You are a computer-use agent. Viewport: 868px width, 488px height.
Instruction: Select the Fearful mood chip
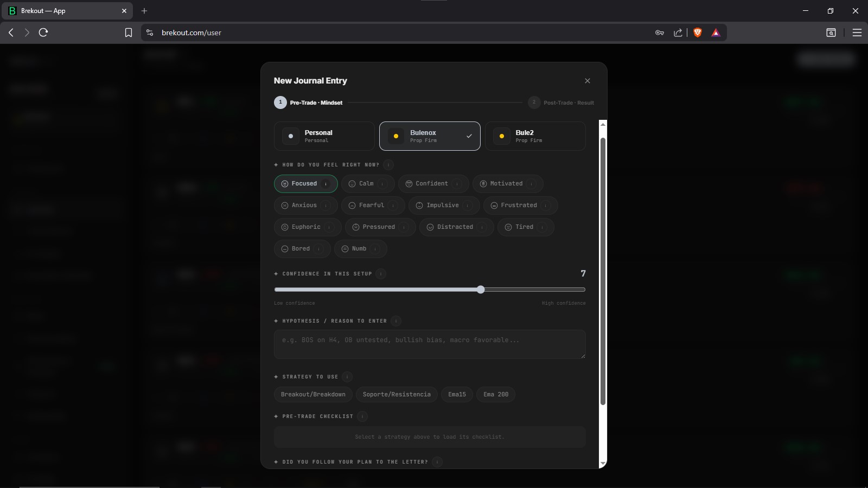(373, 206)
